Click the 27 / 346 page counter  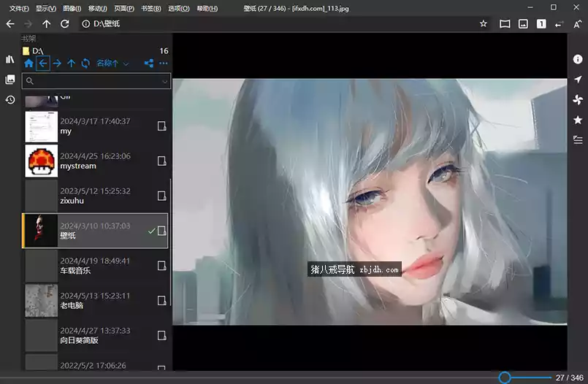coord(570,377)
